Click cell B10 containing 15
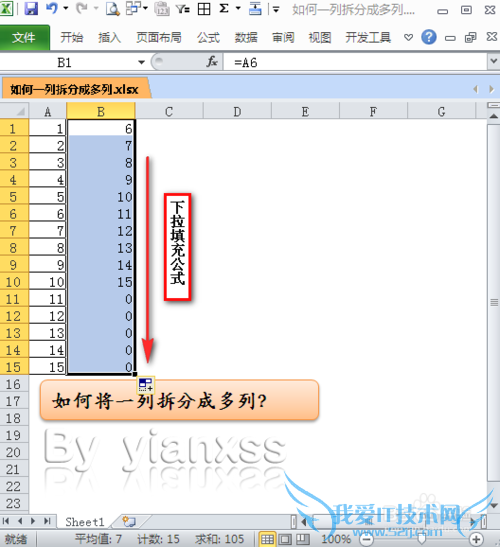Viewport: 500px width, 547px height. click(x=101, y=282)
